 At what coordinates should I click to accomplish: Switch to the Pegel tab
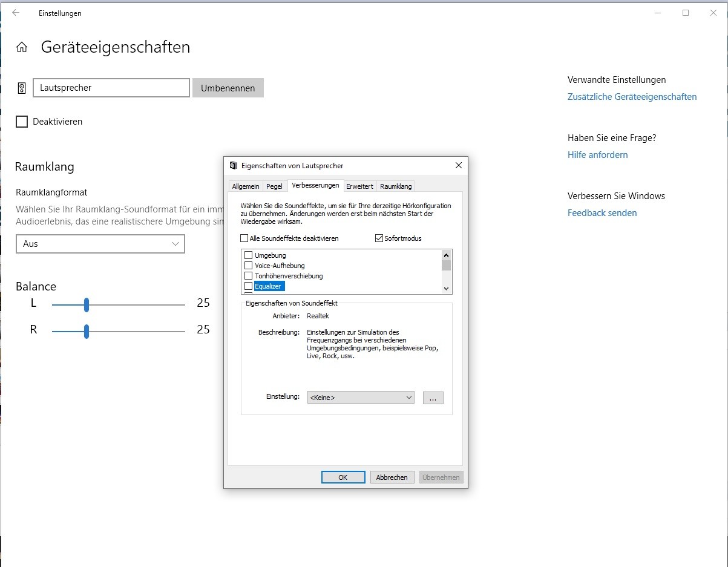pyautogui.click(x=274, y=186)
